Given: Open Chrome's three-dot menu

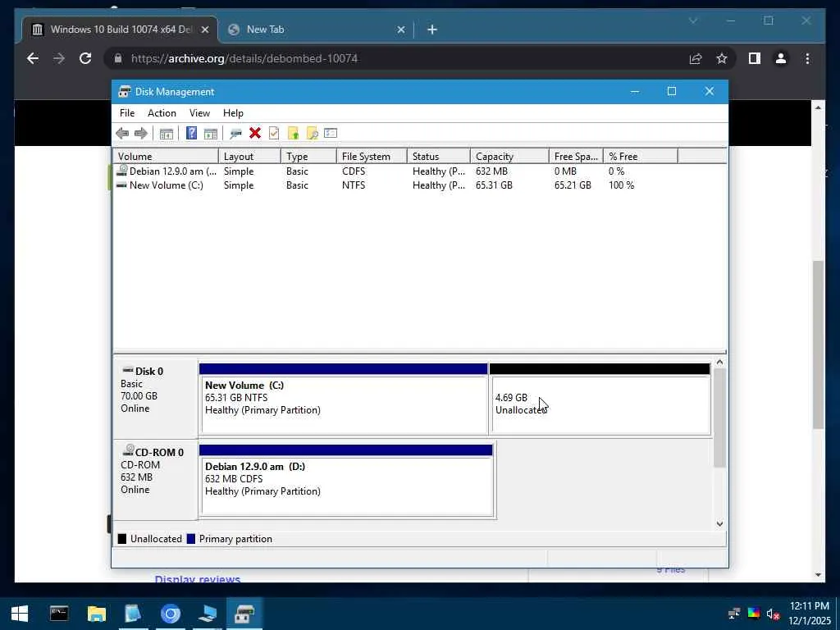Looking at the screenshot, I should (x=807, y=58).
